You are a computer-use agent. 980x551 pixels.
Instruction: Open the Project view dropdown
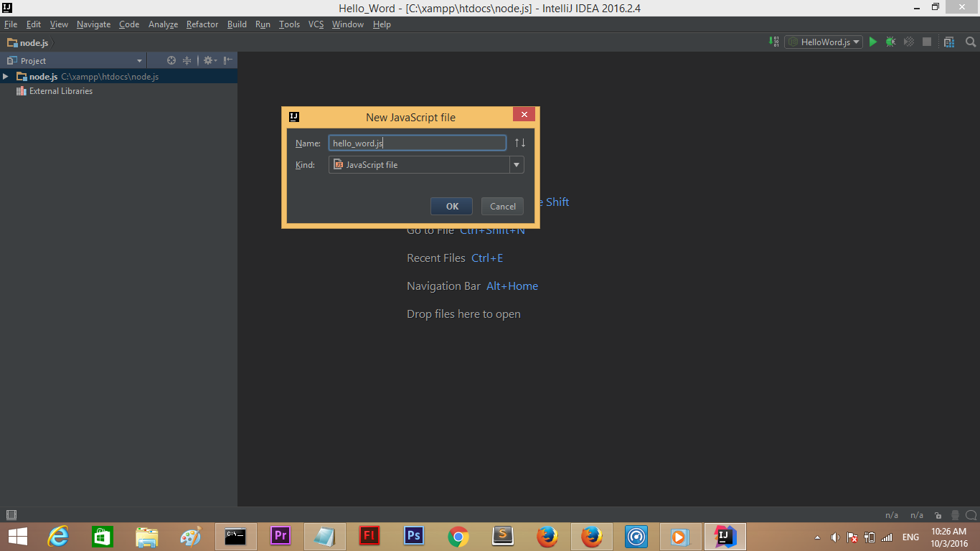(140, 60)
